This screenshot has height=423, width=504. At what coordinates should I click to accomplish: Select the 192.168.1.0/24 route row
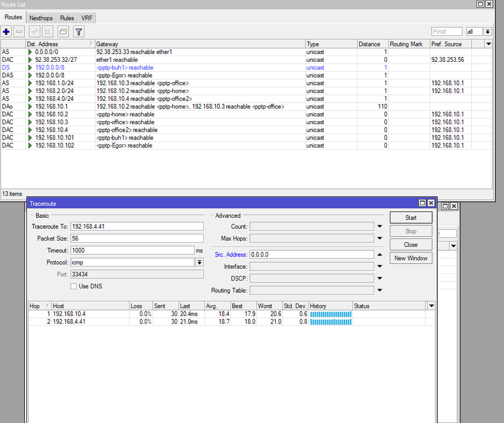pyautogui.click(x=246, y=83)
